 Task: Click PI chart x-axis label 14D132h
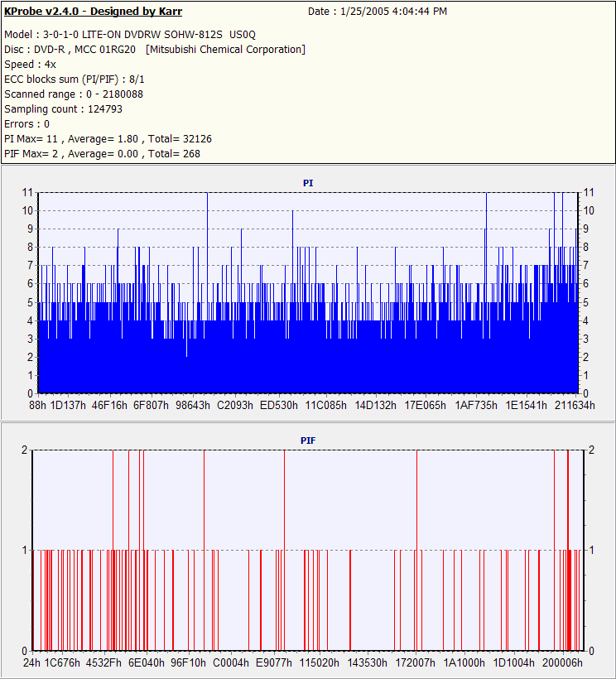(x=375, y=405)
